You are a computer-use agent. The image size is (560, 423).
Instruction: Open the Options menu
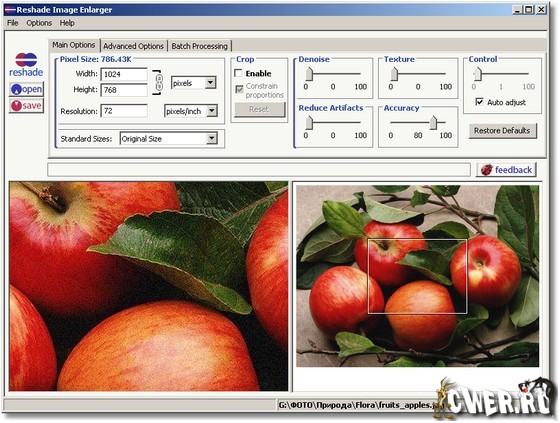pyautogui.click(x=39, y=23)
